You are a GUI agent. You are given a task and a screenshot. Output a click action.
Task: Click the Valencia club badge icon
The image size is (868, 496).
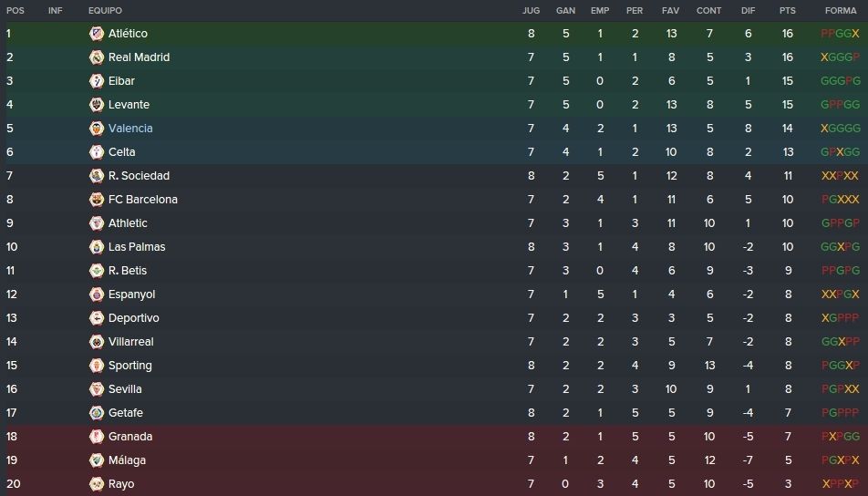pyautogui.click(x=97, y=129)
